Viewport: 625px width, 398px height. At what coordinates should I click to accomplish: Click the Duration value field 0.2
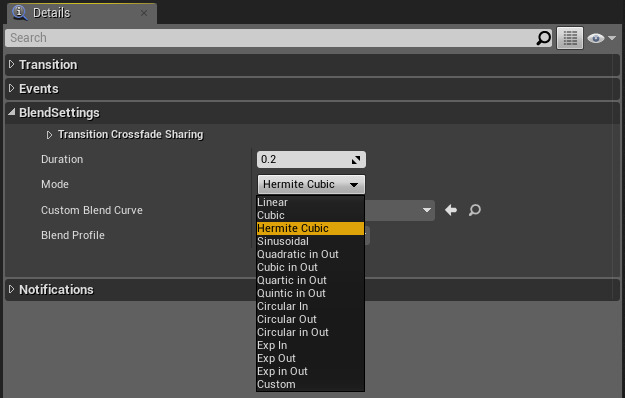click(x=311, y=160)
